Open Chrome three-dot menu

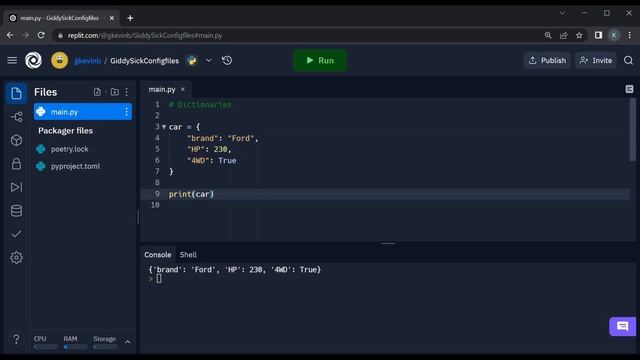[629, 36]
